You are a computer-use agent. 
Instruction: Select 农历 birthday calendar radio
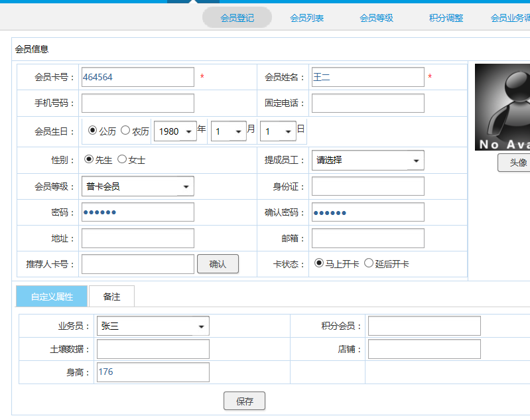[x=125, y=130]
